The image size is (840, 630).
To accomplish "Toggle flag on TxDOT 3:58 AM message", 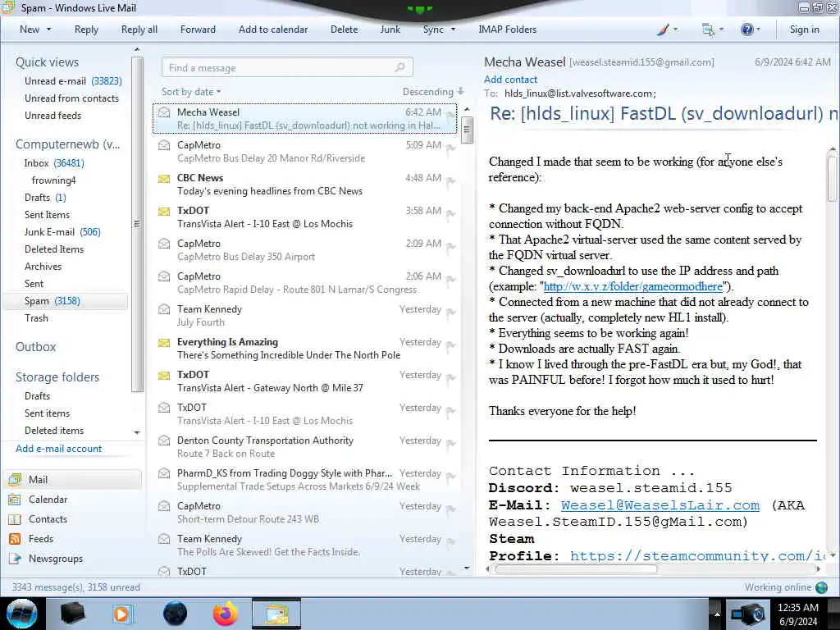I will [x=451, y=214].
